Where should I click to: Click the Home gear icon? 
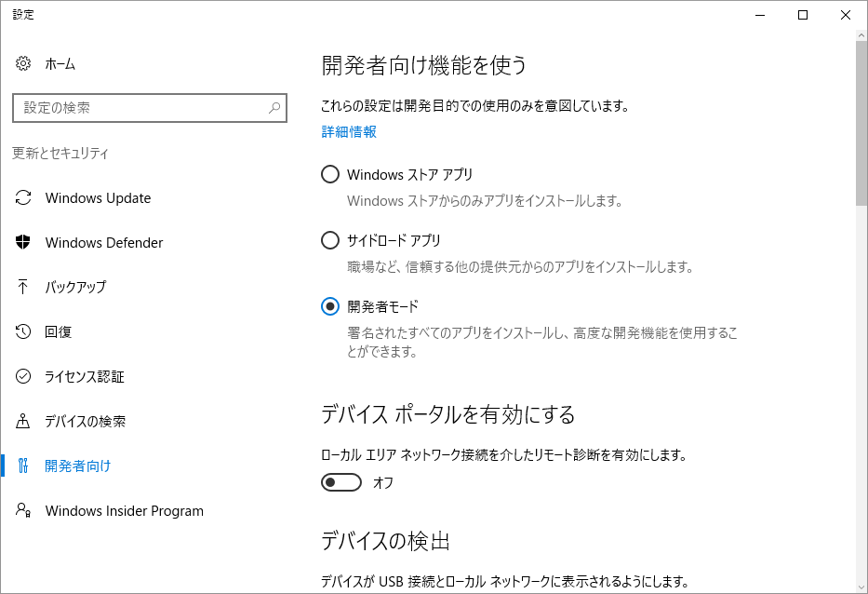tap(23, 63)
